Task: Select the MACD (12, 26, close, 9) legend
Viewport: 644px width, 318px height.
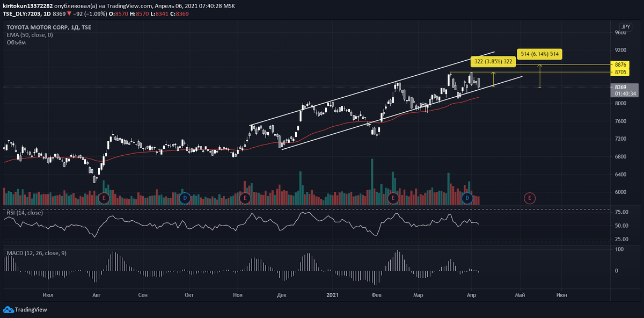Action: point(36,252)
